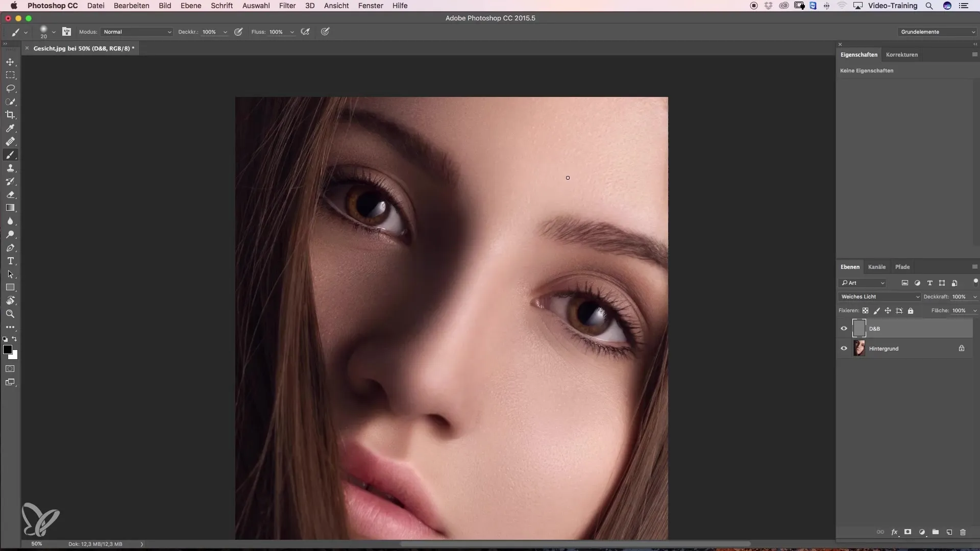Click the white background color swatch

15,356
